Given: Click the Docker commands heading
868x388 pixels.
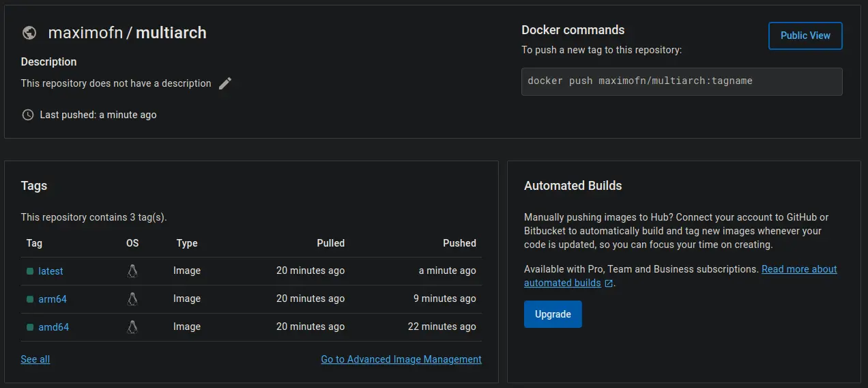Looking at the screenshot, I should click(x=573, y=30).
